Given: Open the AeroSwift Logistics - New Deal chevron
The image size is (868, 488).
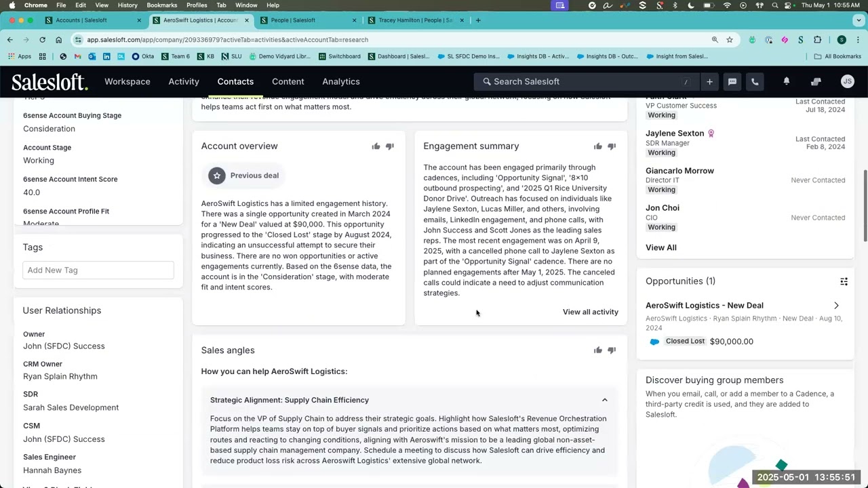Looking at the screenshot, I should [836, 306].
